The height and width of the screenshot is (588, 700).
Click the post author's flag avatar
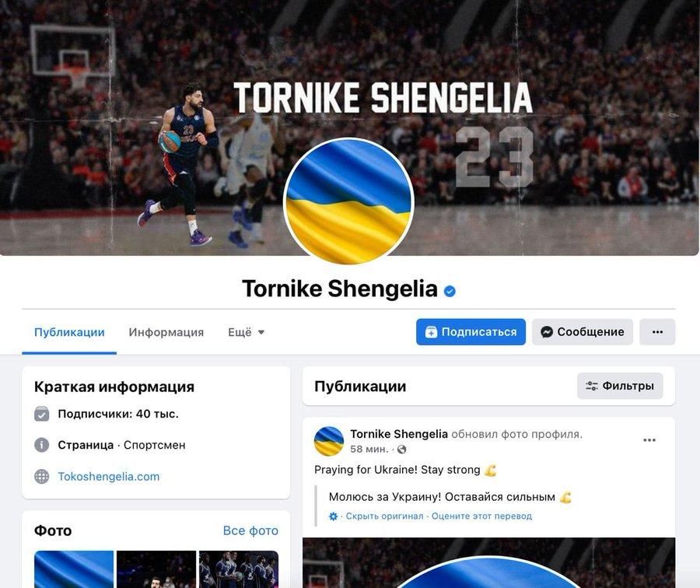pyautogui.click(x=329, y=441)
